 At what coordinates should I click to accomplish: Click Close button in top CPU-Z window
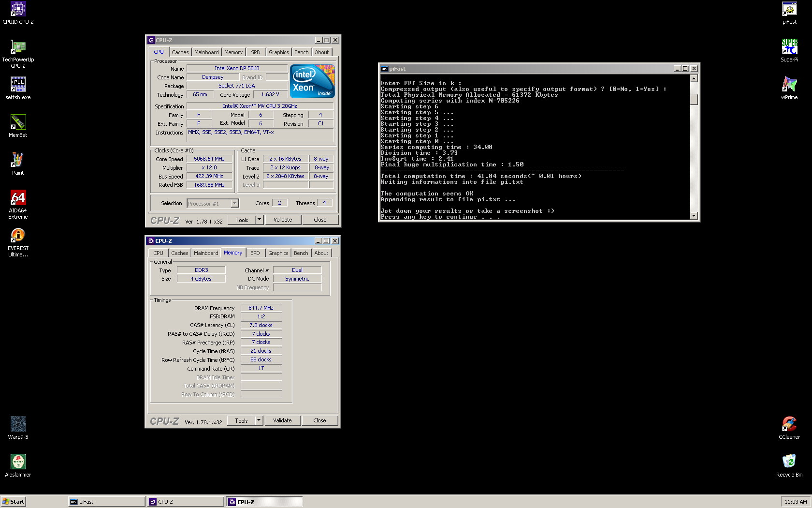(x=320, y=220)
